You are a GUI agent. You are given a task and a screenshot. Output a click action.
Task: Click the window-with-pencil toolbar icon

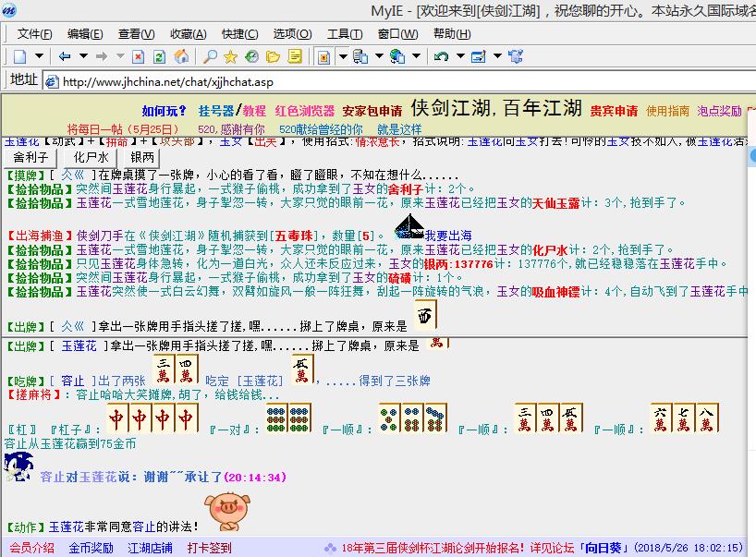click(479, 56)
